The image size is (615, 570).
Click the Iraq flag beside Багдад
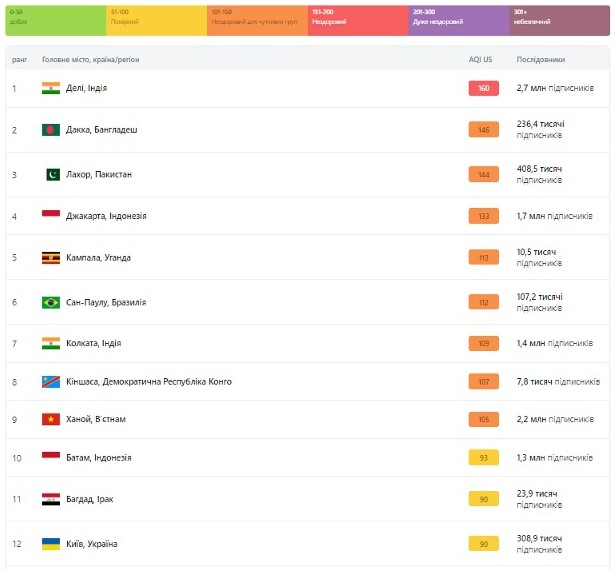coord(51,498)
